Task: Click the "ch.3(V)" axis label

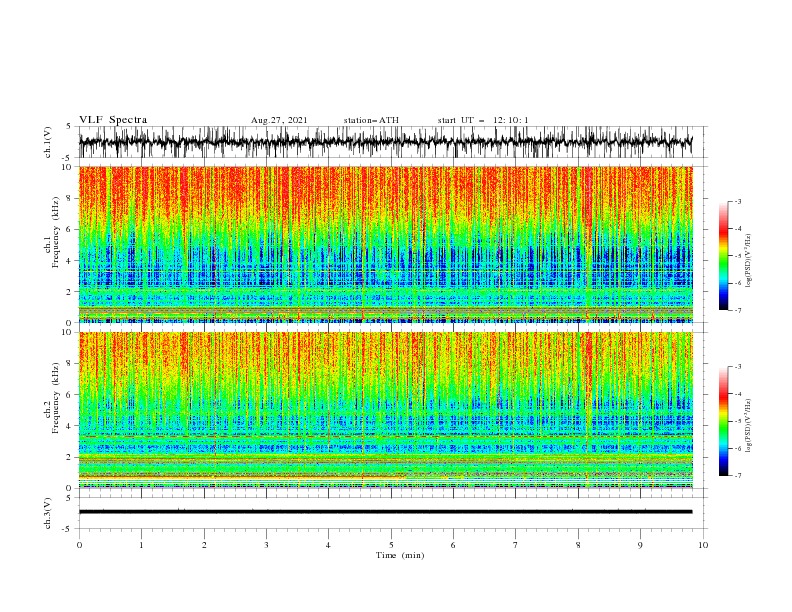Action: (48, 513)
